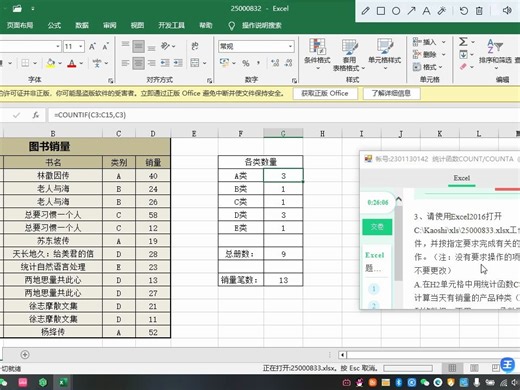Open the Developer (开发工具) tab
The width and height of the screenshot is (520, 390).
[x=171, y=25]
